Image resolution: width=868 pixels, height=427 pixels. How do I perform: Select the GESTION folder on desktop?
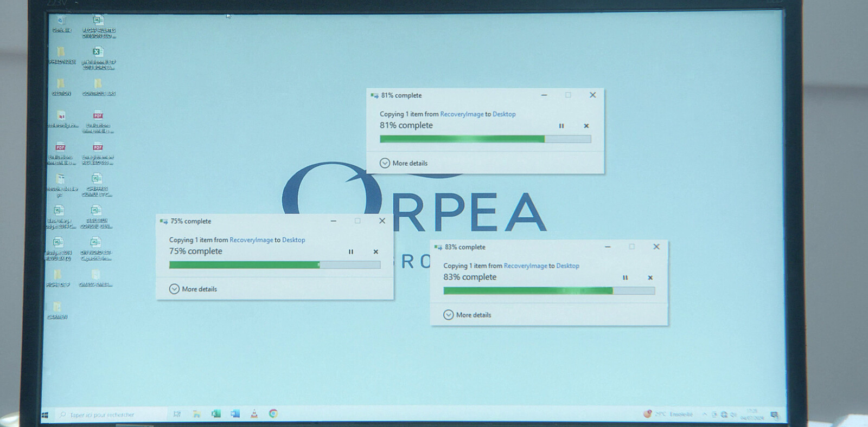pos(61,87)
